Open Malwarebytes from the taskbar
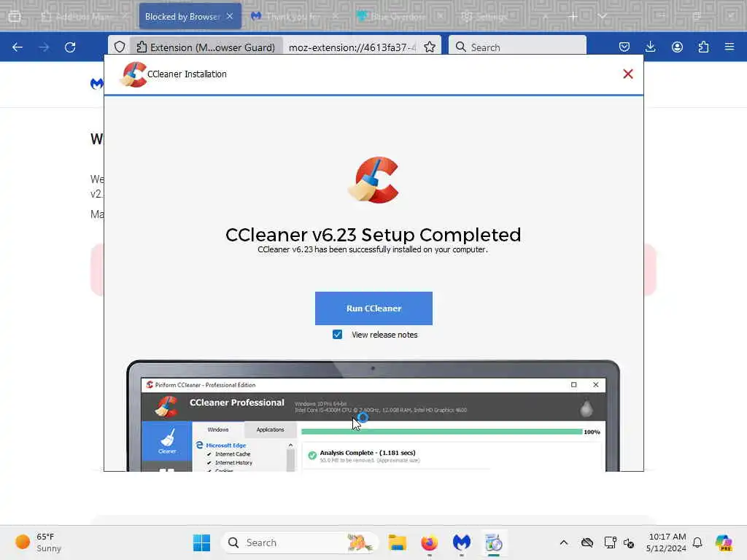 pyautogui.click(x=461, y=542)
